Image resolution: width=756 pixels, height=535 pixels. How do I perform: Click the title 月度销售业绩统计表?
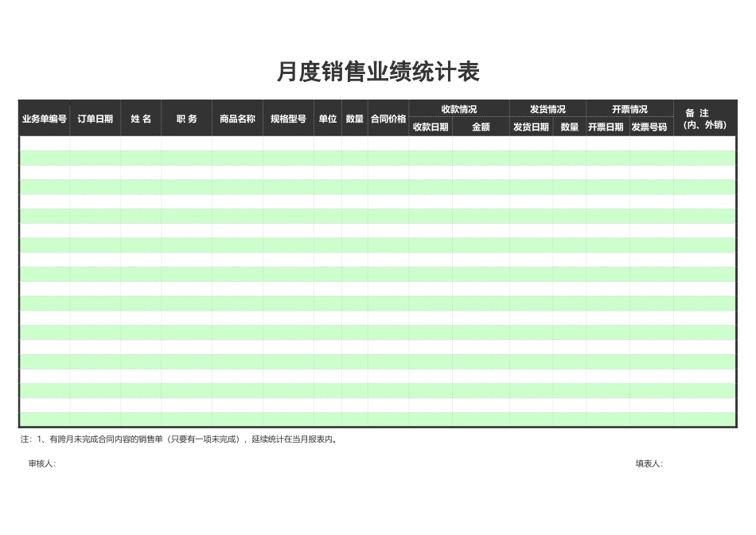(x=378, y=72)
